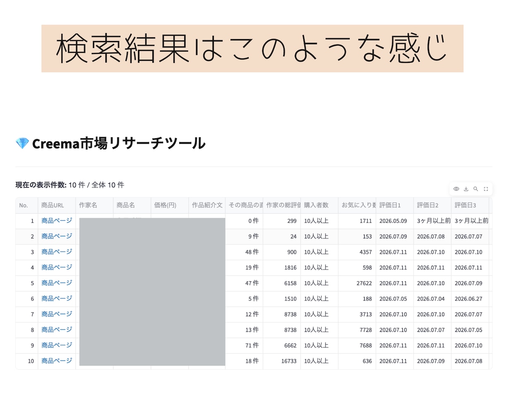Select the date cell 2026.05.09
505x420 pixels.
coord(395,221)
